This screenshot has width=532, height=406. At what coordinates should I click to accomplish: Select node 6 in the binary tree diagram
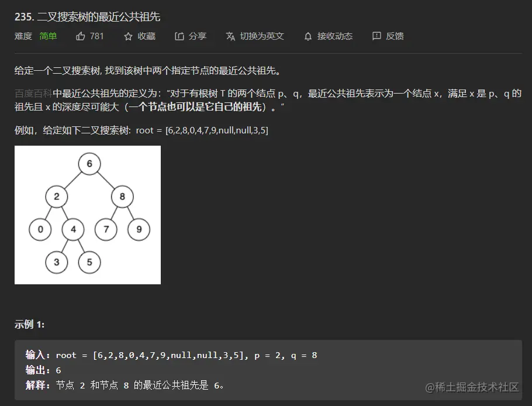88,164
